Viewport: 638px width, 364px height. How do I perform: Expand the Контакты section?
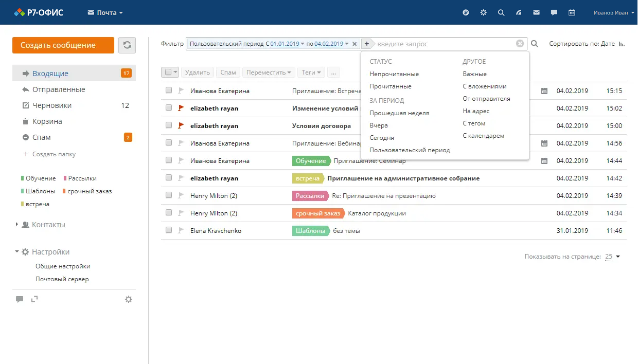[48, 225]
